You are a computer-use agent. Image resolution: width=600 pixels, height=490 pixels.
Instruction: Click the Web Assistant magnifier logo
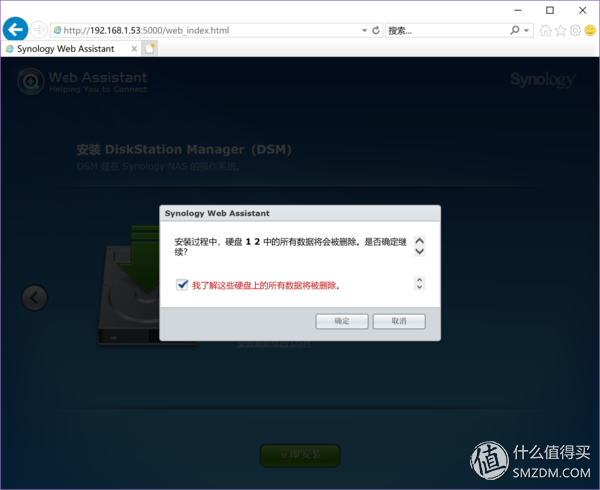pos(31,81)
